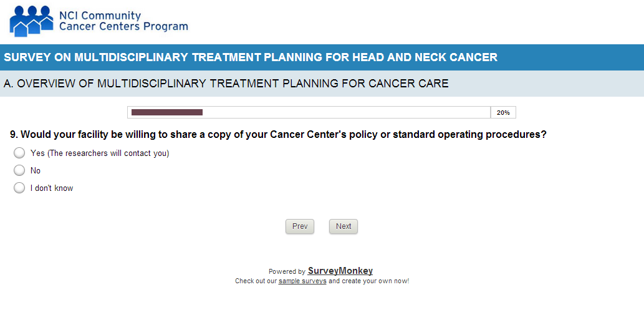Advance with the Next button
Viewport: 644px width, 335px height.
[344, 226]
